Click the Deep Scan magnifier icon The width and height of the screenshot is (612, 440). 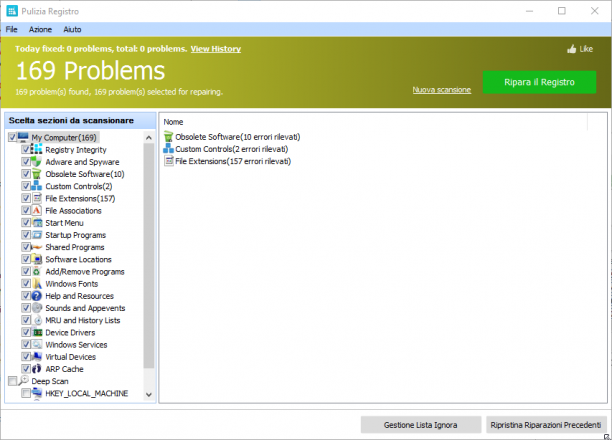(23, 380)
